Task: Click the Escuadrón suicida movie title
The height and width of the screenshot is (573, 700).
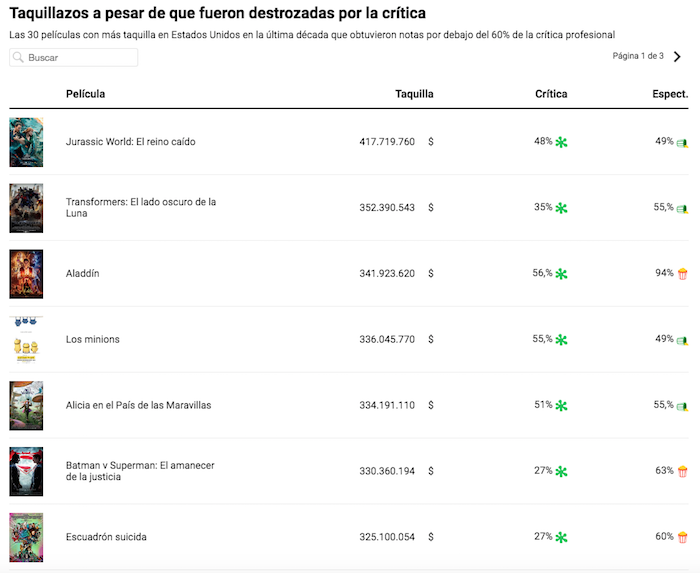Action: (106, 538)
